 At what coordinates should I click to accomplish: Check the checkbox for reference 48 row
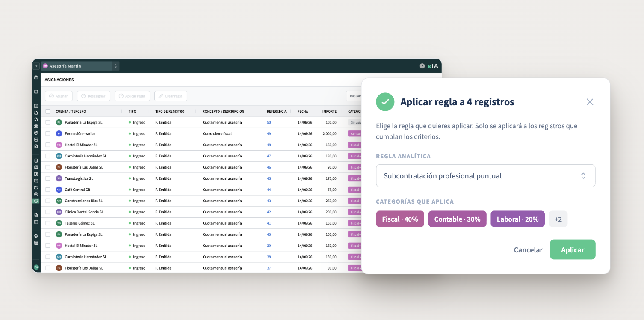(48, 145)
